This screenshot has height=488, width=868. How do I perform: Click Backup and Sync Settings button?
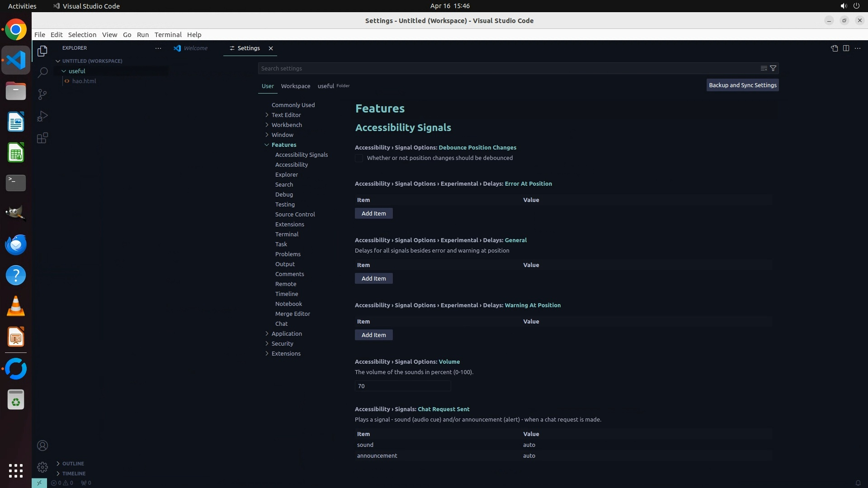tap(742, 85)
